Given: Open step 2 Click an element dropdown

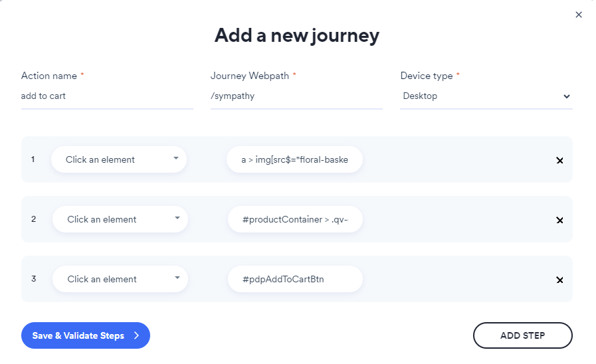Looking at the screenshot, I should pos(120,219).
